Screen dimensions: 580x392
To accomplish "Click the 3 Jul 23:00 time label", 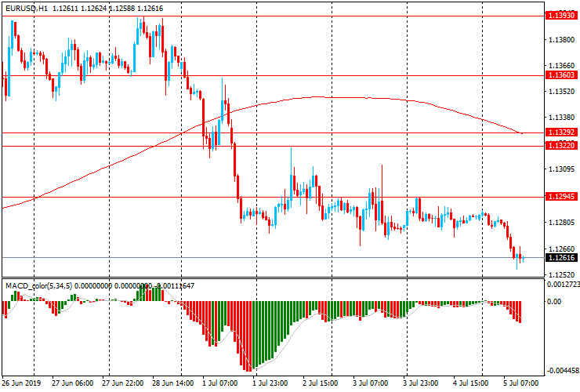I will coord(421,383).
